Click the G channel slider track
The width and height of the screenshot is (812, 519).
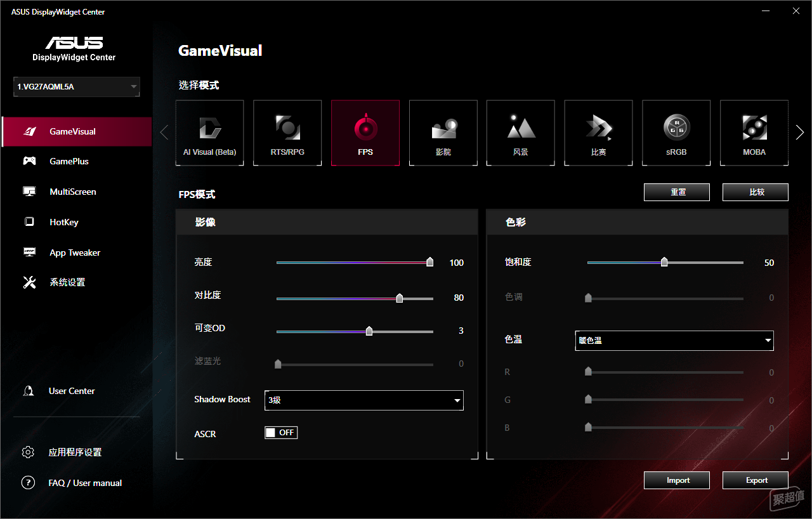[665, 400]
